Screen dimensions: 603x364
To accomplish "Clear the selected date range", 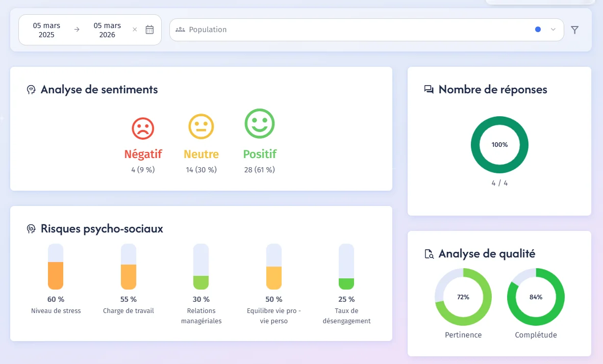I will pyautogui.click(x=135, y=29).
